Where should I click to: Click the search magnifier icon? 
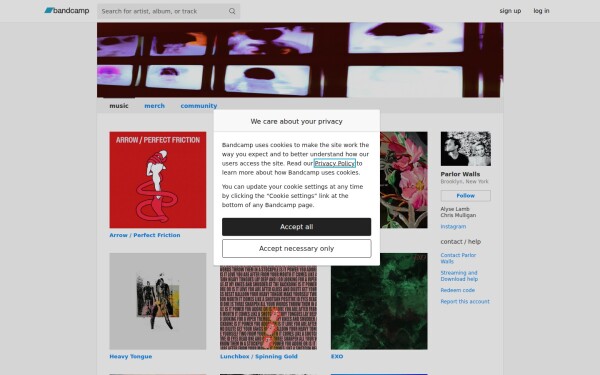point(232,11)
